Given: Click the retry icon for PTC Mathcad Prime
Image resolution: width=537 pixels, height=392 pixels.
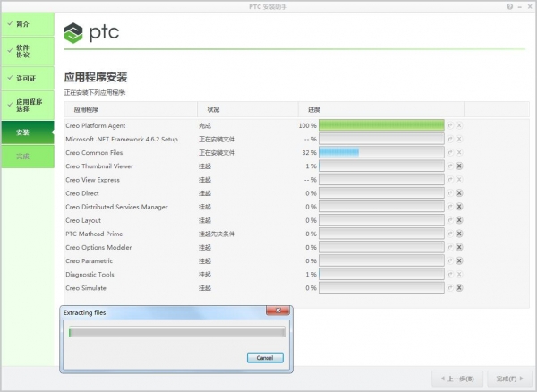Looking at the screenshot, I should pyautogui.click(x=450, y=234).
